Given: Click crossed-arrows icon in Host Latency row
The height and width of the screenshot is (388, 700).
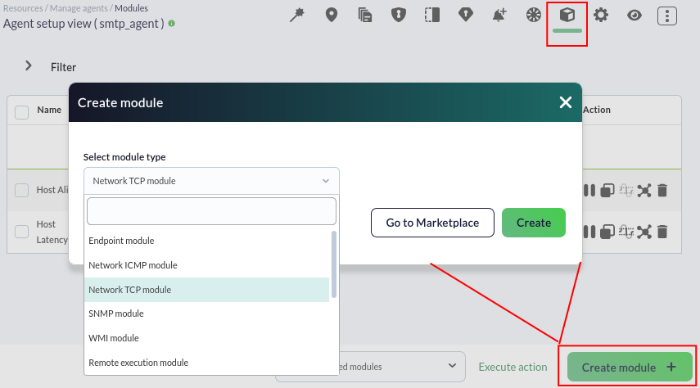Looking at the screenshot, I should [644, 232].
